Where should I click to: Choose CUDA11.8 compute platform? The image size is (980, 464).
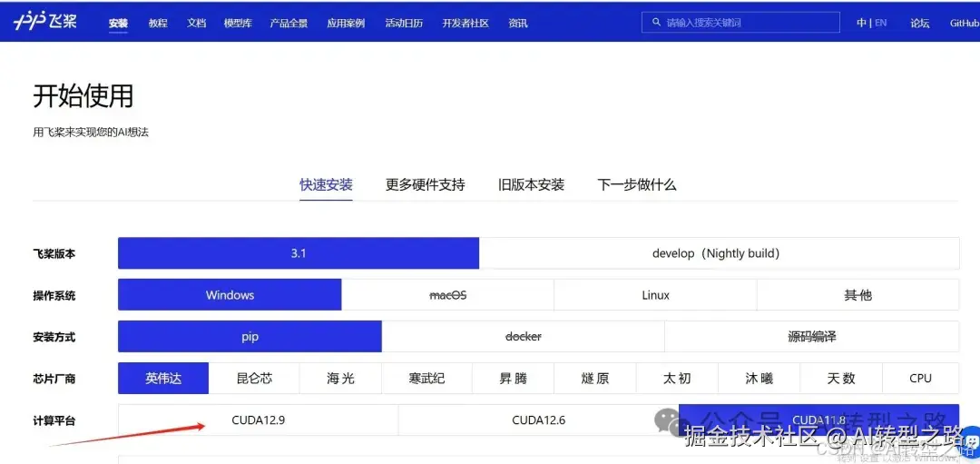coord(818,420)
